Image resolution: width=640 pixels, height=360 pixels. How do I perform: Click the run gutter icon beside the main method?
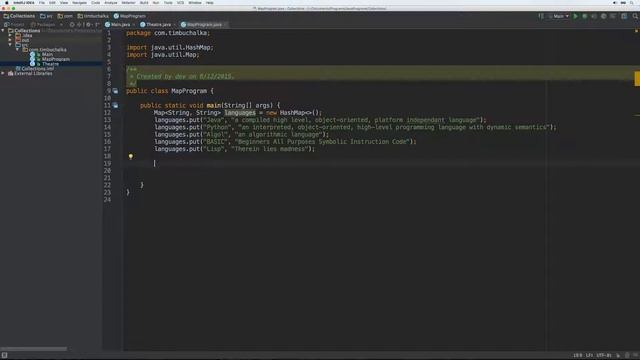pos(116,105)
